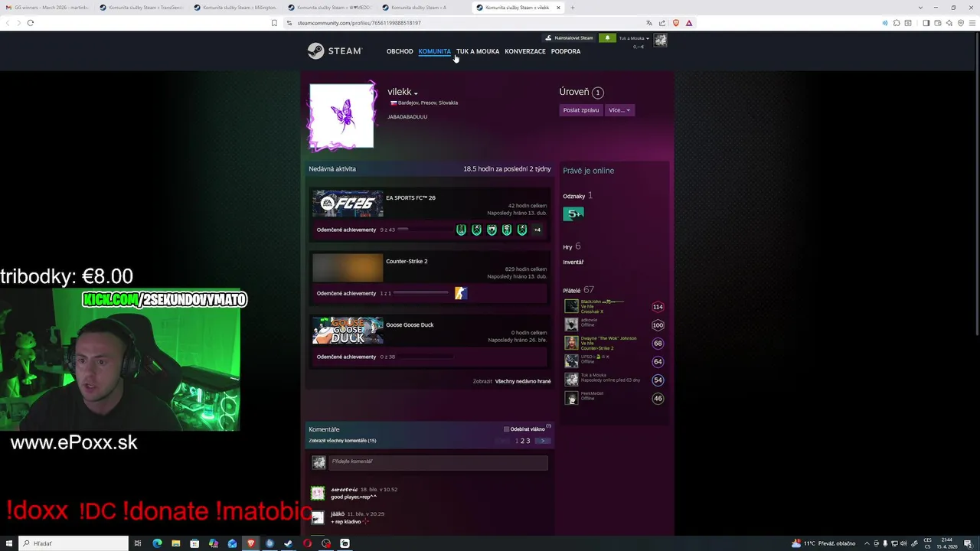Screen dimensions: 980x551
Task: Open the TUK A MOUKA profile menu
Action: 478,51
